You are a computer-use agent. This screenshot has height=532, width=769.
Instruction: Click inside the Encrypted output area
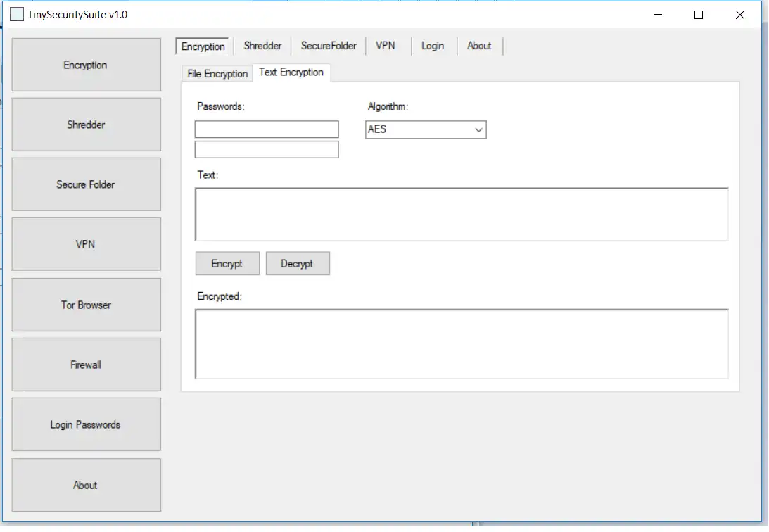click(x=462, y=343)
